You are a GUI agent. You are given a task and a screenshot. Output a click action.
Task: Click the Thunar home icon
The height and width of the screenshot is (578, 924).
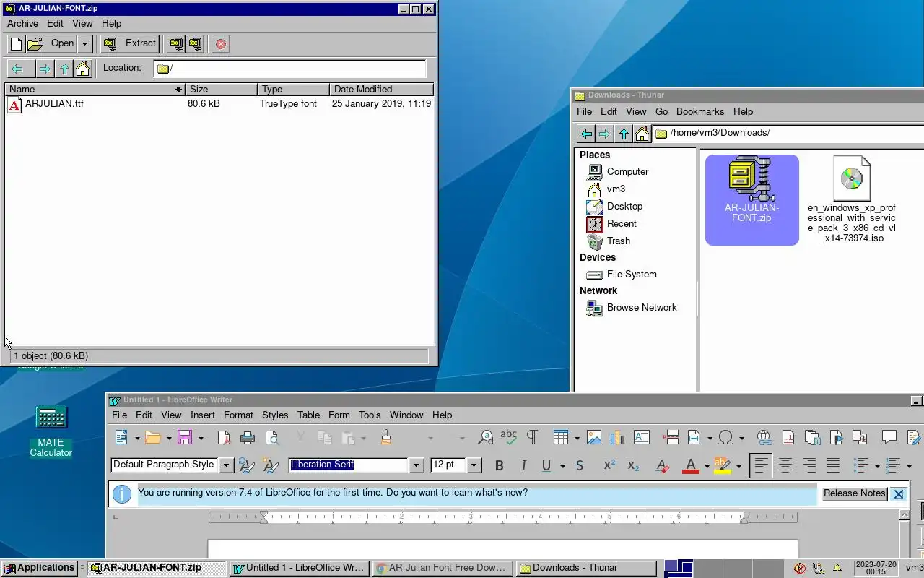click(x=642, y=134)
